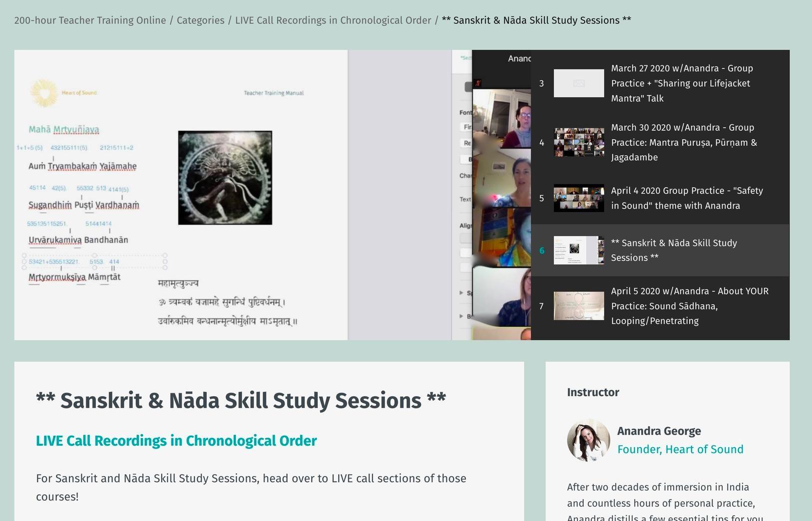Click the Founder, Heart of Sound link

pos(680,449)
